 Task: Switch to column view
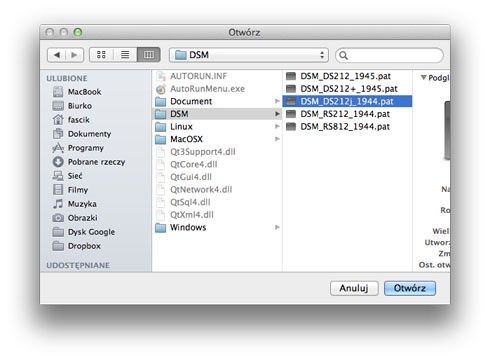(149, 55)
